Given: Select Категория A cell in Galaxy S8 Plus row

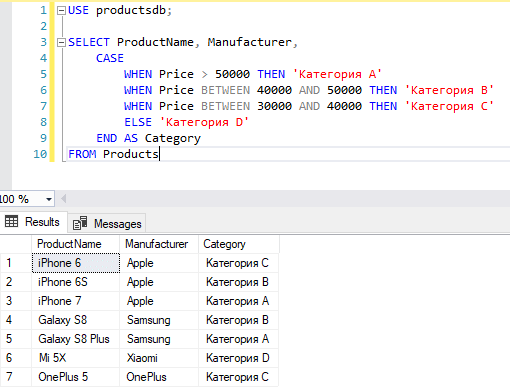Looking at the screenshot, I should tap(239, 339).
